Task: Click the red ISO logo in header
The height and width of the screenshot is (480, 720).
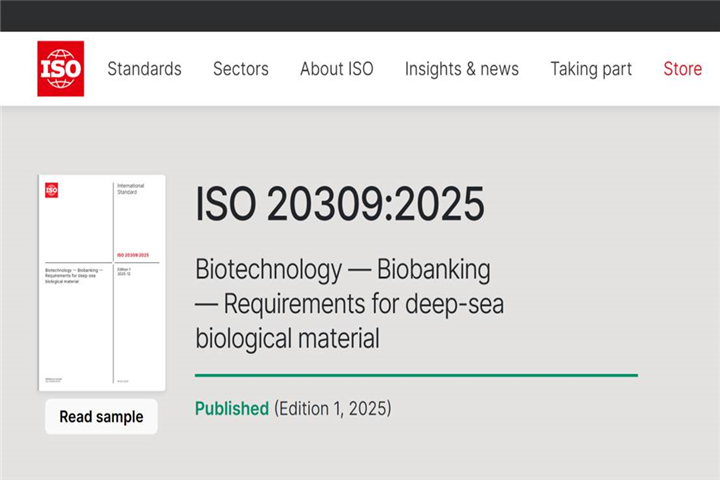Action: tap(60, 69)
